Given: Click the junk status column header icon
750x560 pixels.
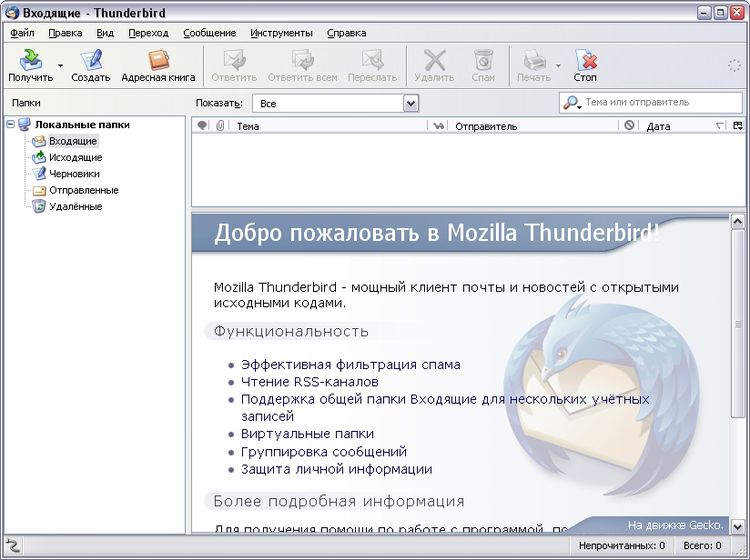Looking at the screenshot, I should click(629, 125).
